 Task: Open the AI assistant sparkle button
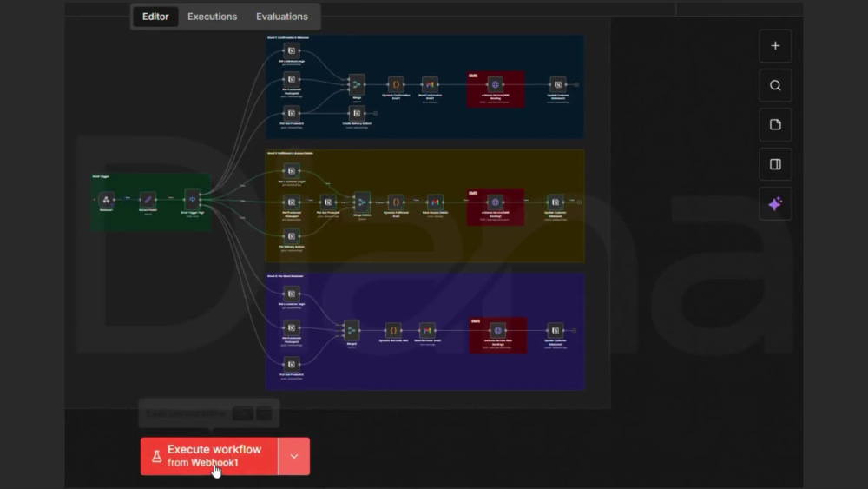(x=775, y=204)
